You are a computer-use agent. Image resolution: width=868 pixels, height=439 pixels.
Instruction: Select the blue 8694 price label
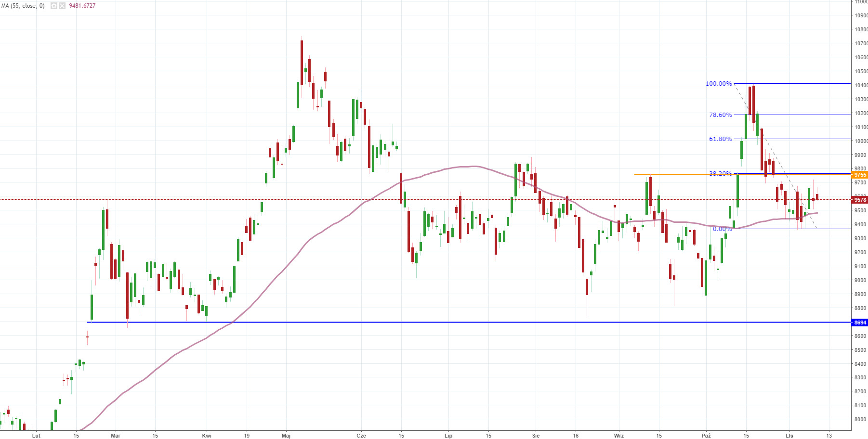(x=860, y=323)
